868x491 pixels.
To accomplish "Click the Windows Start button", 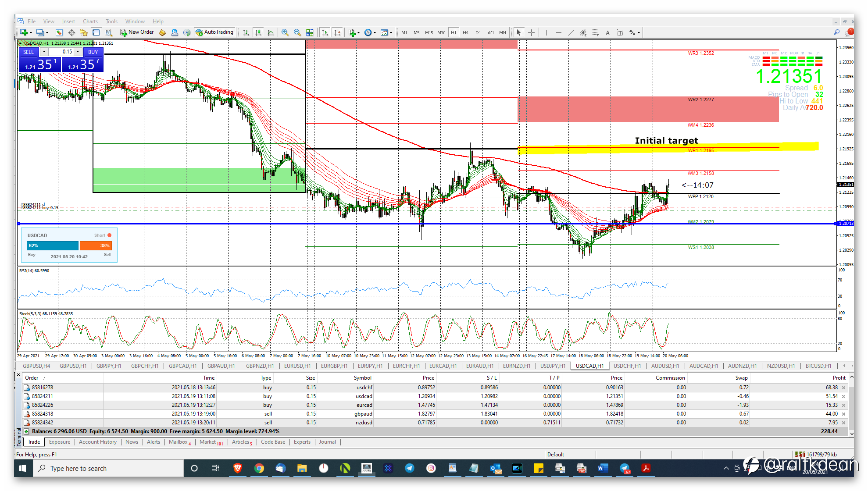I will (x=22, y=468).
